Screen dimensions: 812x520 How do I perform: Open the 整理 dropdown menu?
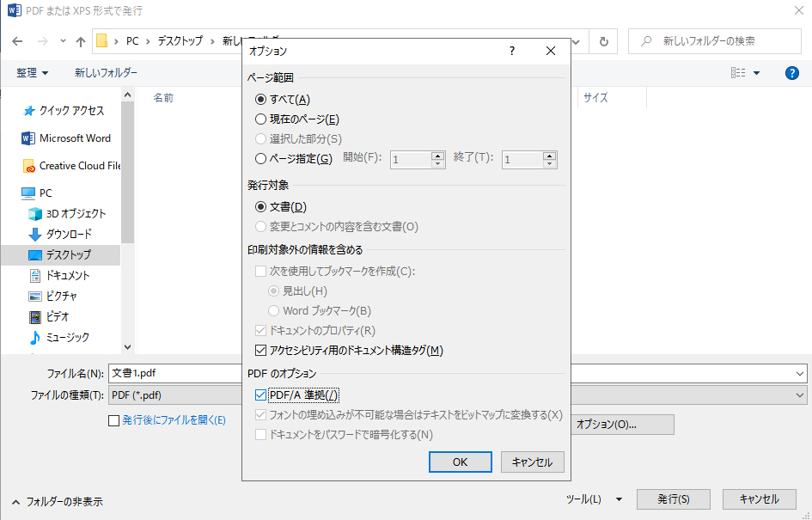[33, 73]
